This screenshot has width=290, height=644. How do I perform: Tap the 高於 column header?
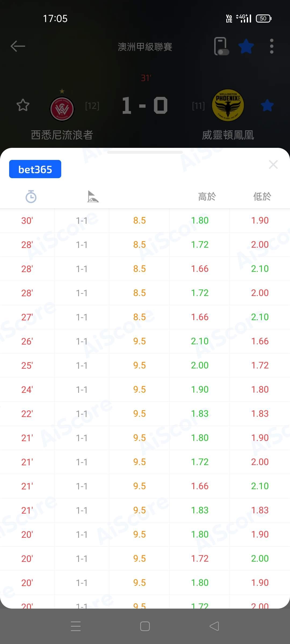207,196
